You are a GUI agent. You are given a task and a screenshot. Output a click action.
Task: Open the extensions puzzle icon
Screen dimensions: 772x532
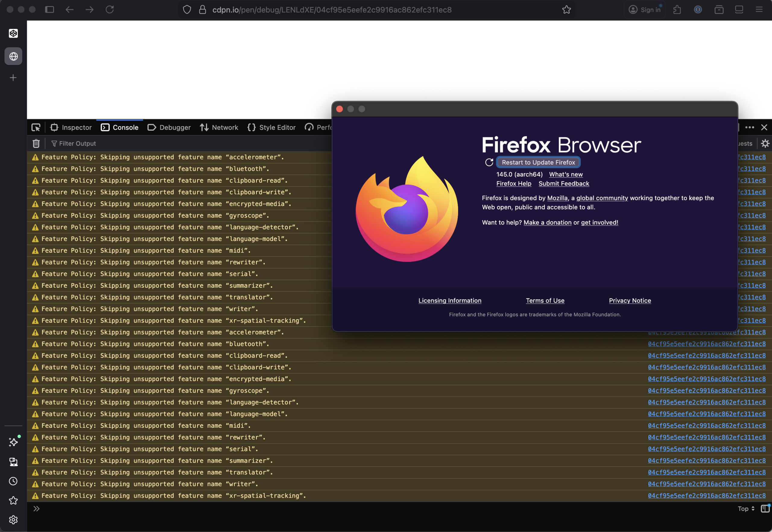[677, 10]
